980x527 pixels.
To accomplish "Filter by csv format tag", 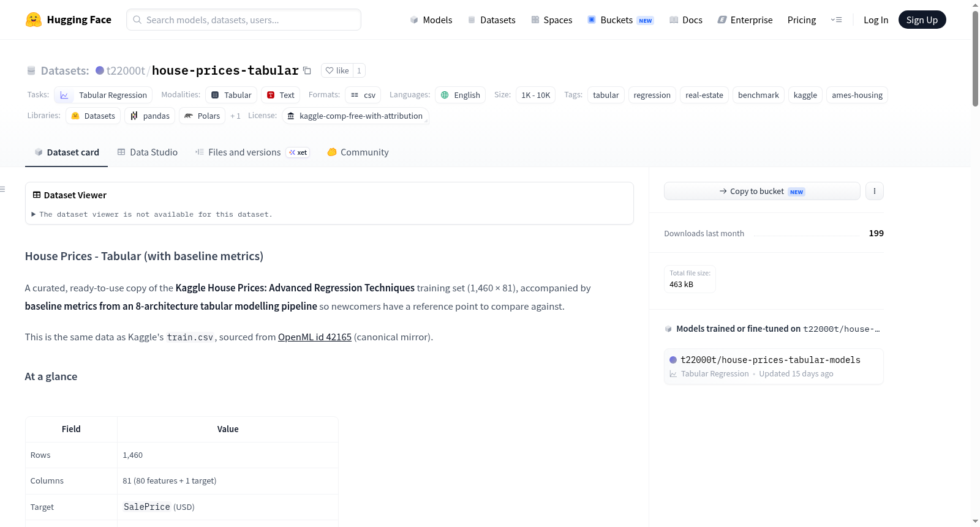I will [363, 95].
